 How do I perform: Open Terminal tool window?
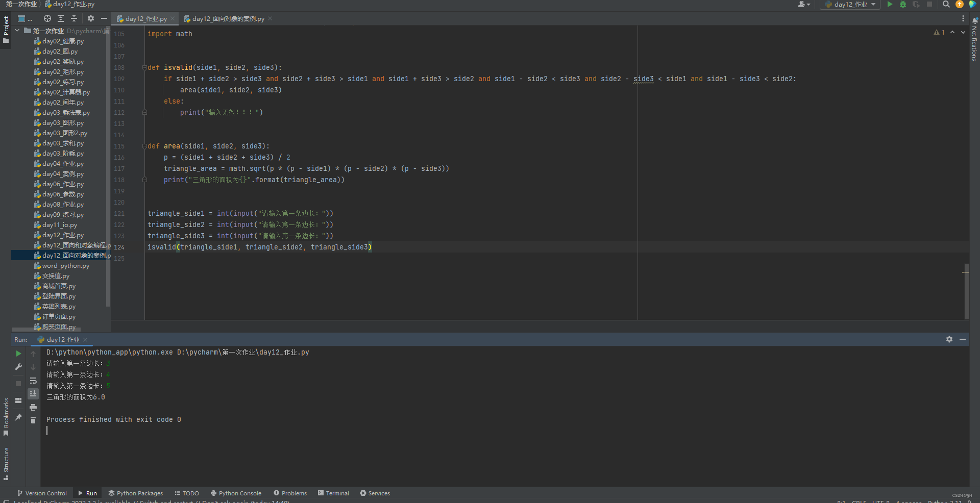333,493
